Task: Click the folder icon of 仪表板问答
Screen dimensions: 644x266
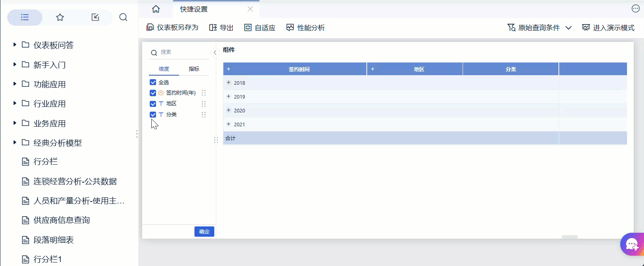Action: click(25, 45)
